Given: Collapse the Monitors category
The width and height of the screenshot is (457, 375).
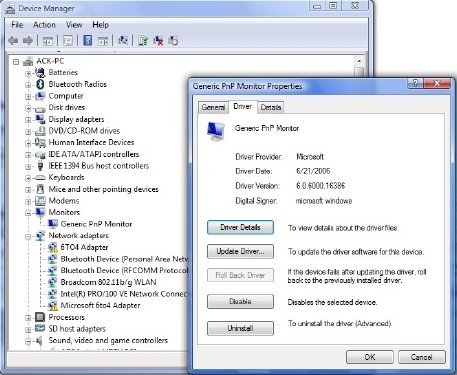Looking at the screenshot, I should point(28,213).
